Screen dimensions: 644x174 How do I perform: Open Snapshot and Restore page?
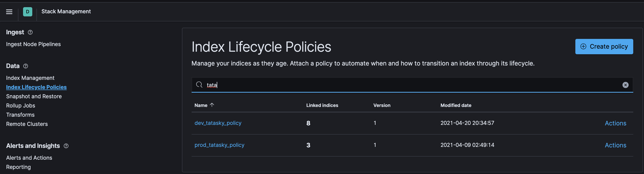pos(34,96)
